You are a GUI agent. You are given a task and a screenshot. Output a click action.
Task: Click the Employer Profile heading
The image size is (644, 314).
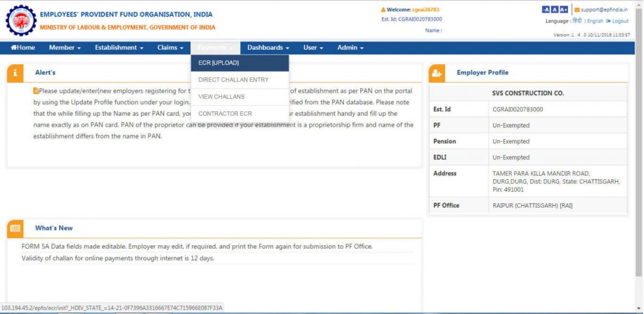tap(482, 73)
